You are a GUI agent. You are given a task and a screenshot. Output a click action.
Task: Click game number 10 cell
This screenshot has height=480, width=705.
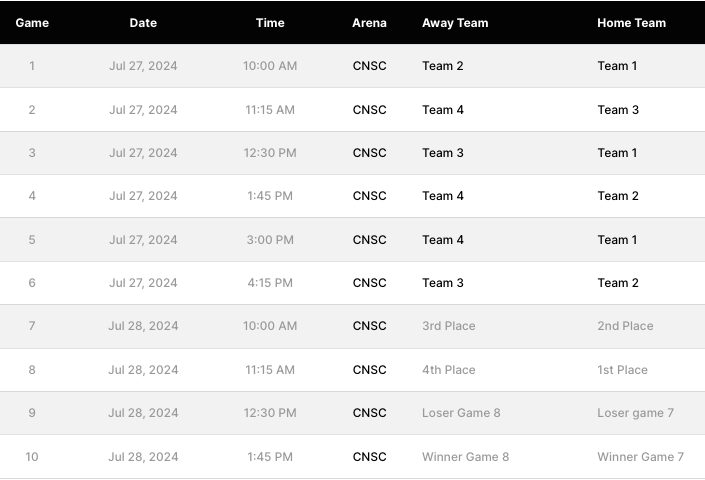[32, 457]
